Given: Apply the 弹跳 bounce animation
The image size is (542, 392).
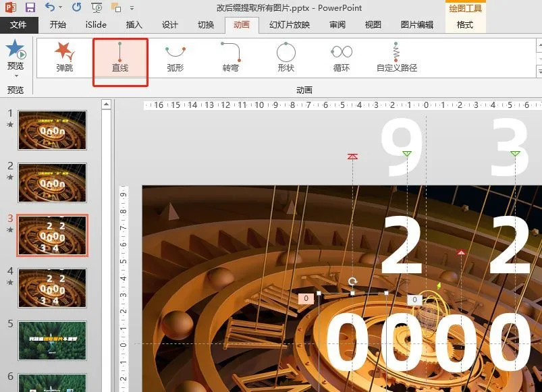Looking at the screenshot, I should click(65, 57).
